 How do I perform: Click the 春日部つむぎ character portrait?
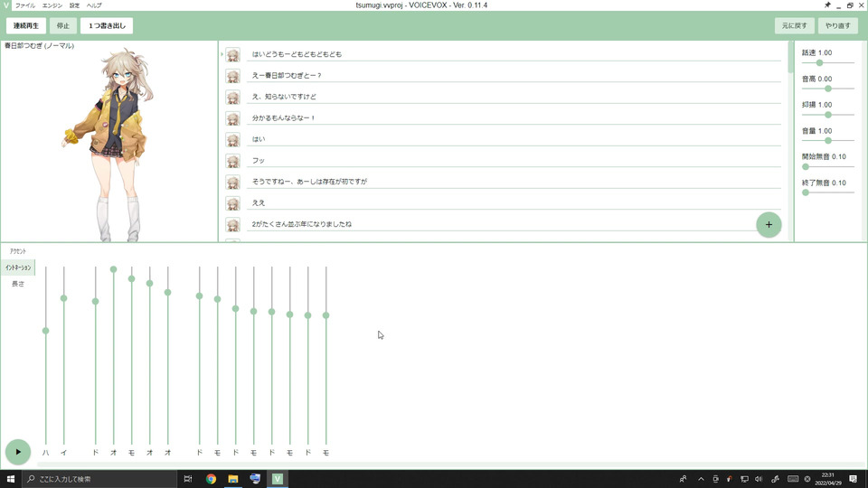(108, 145)
